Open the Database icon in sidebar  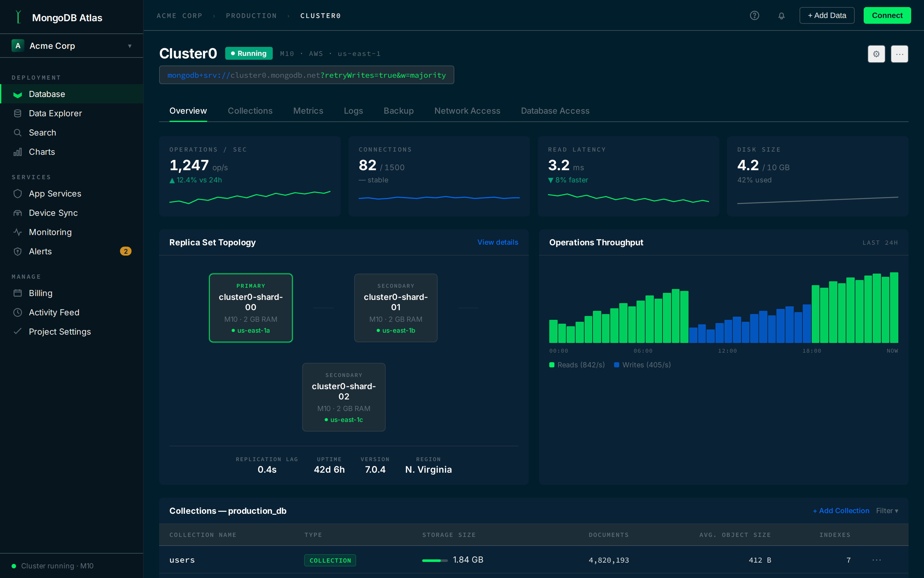pyautogui.click(x=18, y=94)
